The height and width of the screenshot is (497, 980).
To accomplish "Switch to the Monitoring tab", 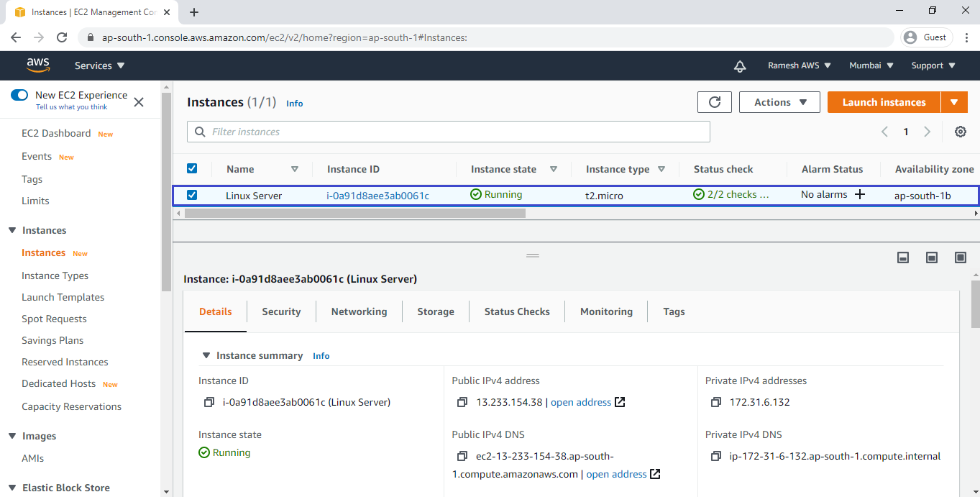I will coord(606,311).
